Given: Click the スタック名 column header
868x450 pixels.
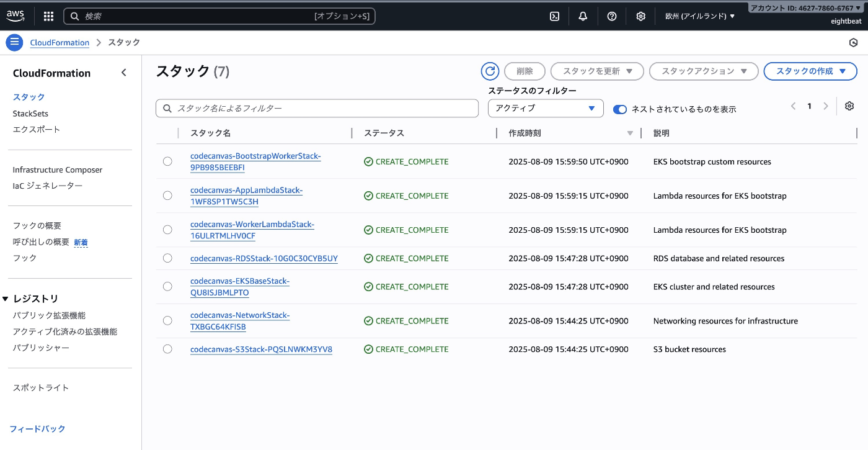Looking at the screenshot, I should click(x=211, y=133).
